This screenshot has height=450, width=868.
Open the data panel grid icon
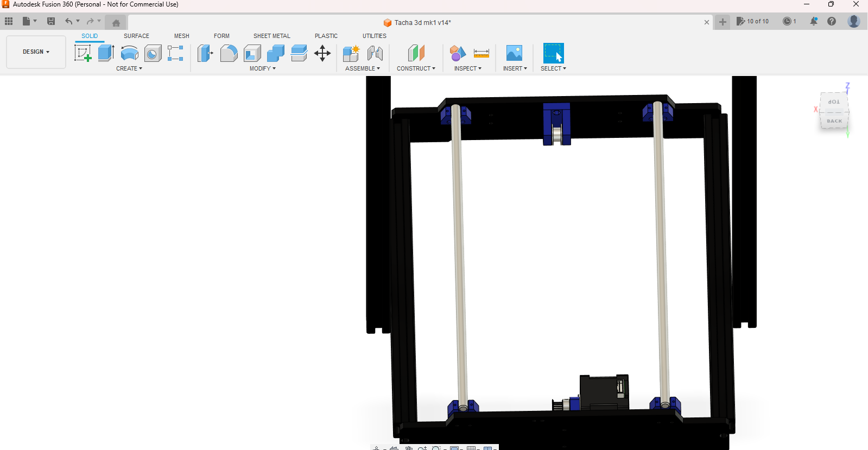pos(9,21)
